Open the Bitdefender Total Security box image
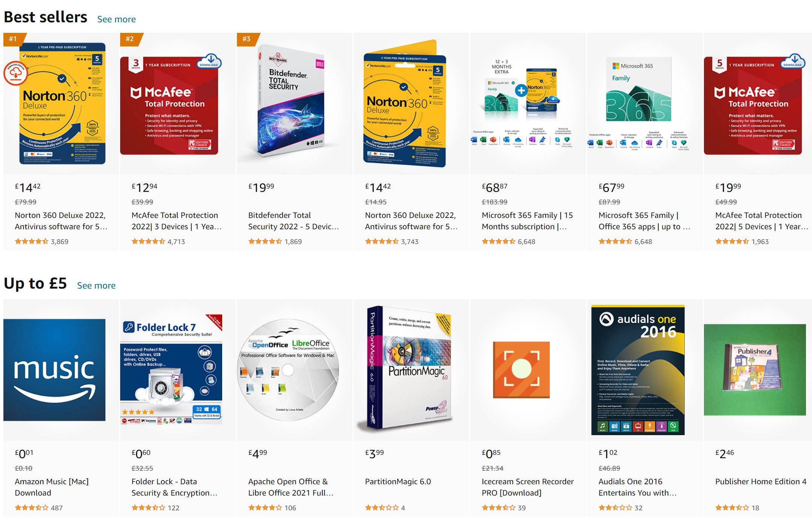The height and width of the screenshot is (519, 812). pos(291,101)
